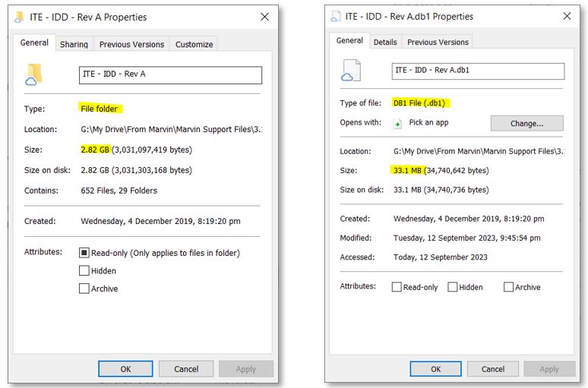
Task: Click the large cloud document file icon
Action: (350, 71)
